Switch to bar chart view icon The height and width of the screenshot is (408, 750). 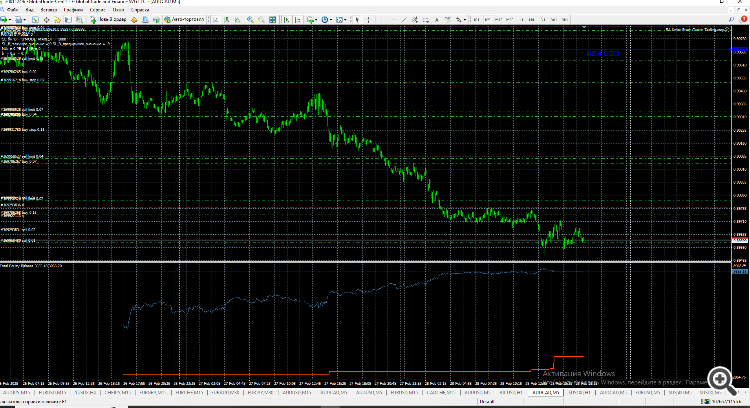216,20
